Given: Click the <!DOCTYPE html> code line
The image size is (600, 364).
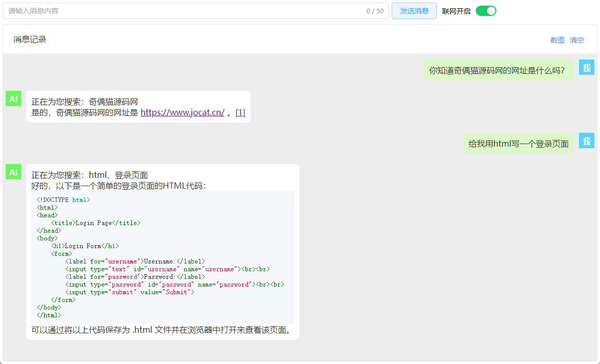Looking at the screenshot, I should pos(63,200).
